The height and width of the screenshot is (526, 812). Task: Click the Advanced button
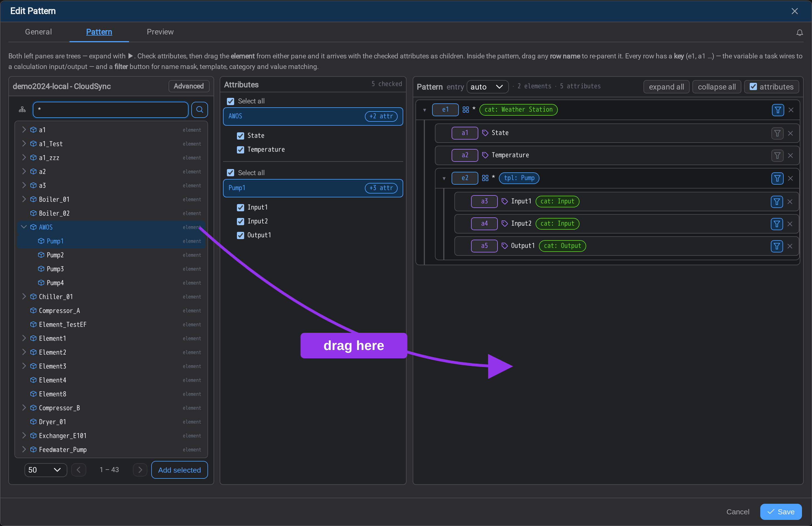[189, 86]
